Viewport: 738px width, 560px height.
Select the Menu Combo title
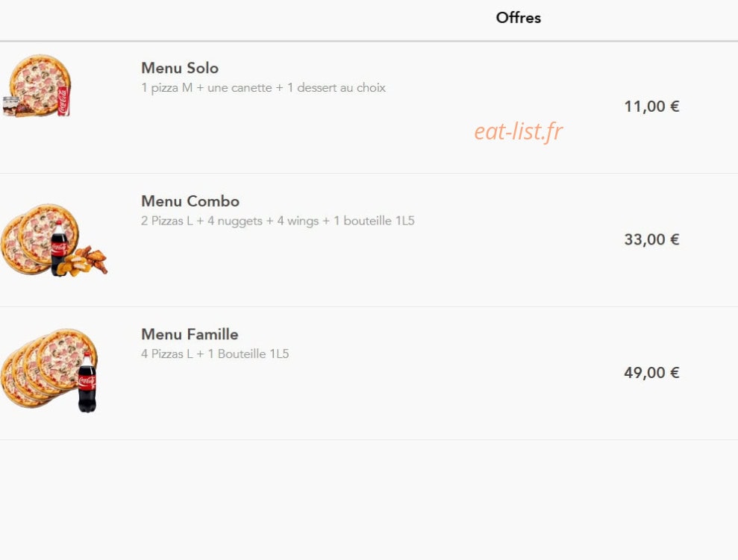pyautogui.click(x=190, y=201)
